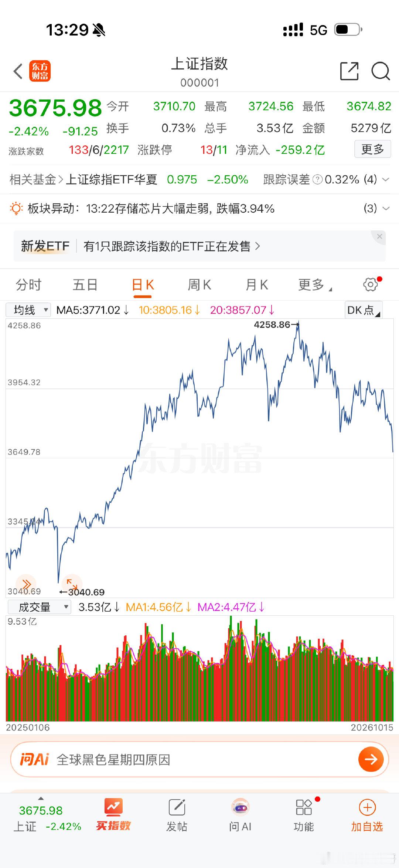Switch to the 五日 tab

click(85, 285)
